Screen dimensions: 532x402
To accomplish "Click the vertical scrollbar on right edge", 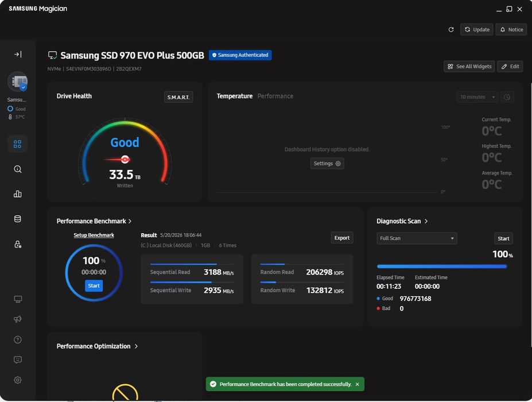I will [530, 215].
